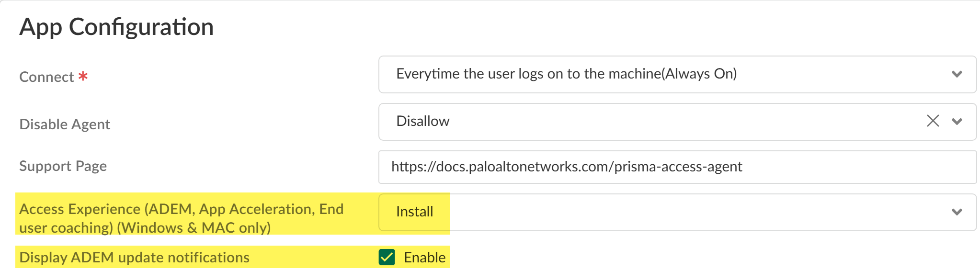Open the Access Experience dropdown showing Install
Image resolution: width=980 pixels, height=271 pixels.
click(415, 212)
